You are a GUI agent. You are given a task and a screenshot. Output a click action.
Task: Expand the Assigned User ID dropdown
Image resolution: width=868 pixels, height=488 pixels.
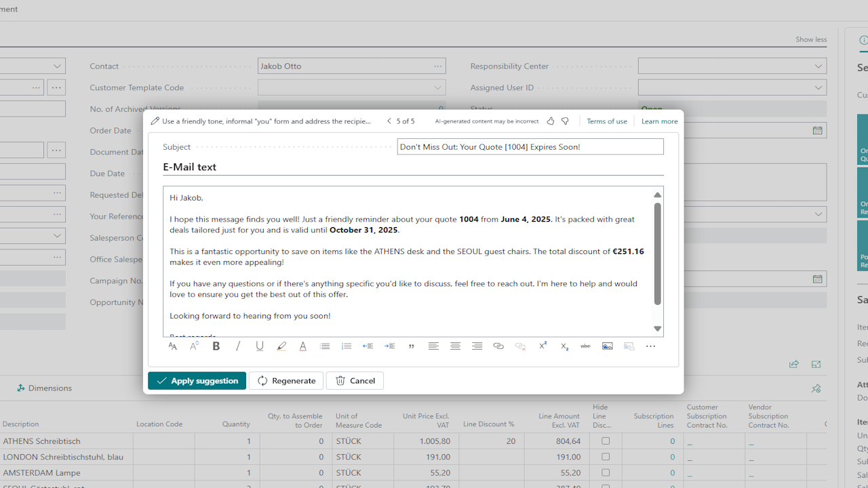click(818, 88)
